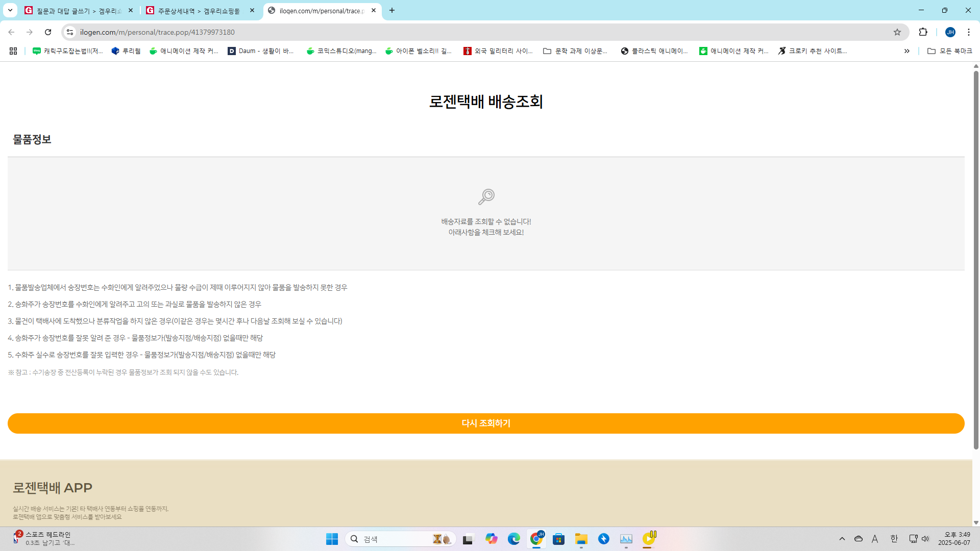The height and width of the screenshot is (551, 980).
Task: Open volume speaker tray icon
Action: coord(925,539)
